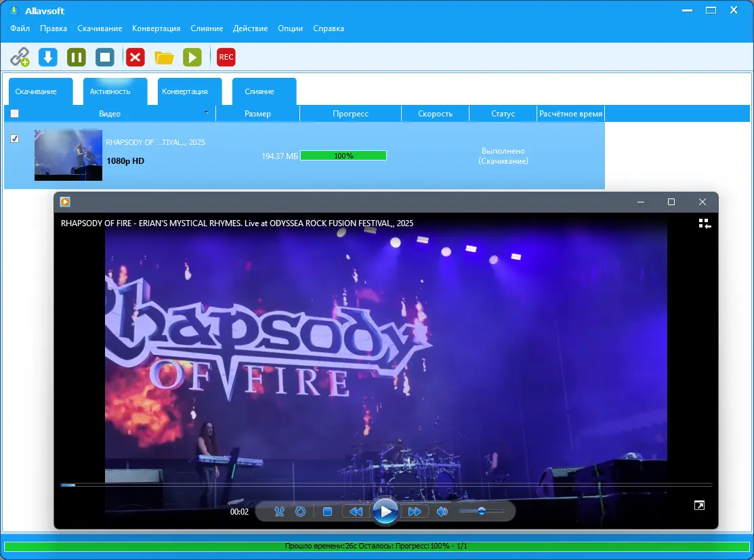The width and height of the screenshot is (754, 560).
Task: Open the Скачивание menu
Action: click(100, 28)
